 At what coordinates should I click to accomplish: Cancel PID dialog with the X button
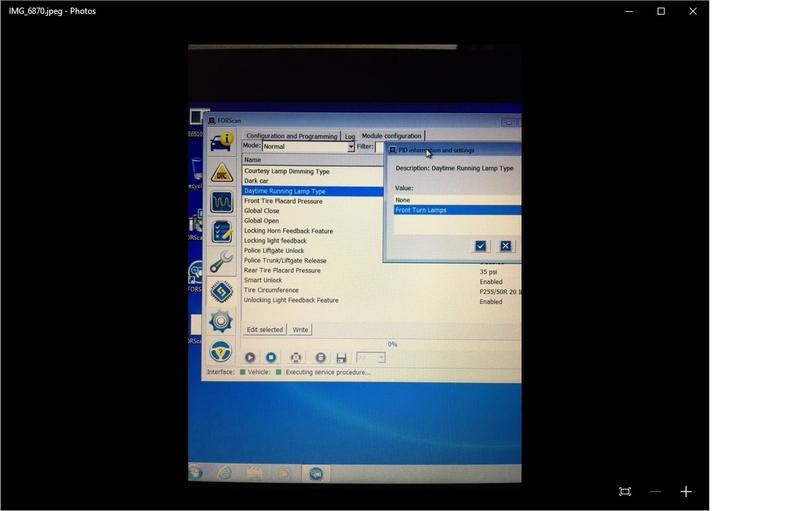point(505,246)
